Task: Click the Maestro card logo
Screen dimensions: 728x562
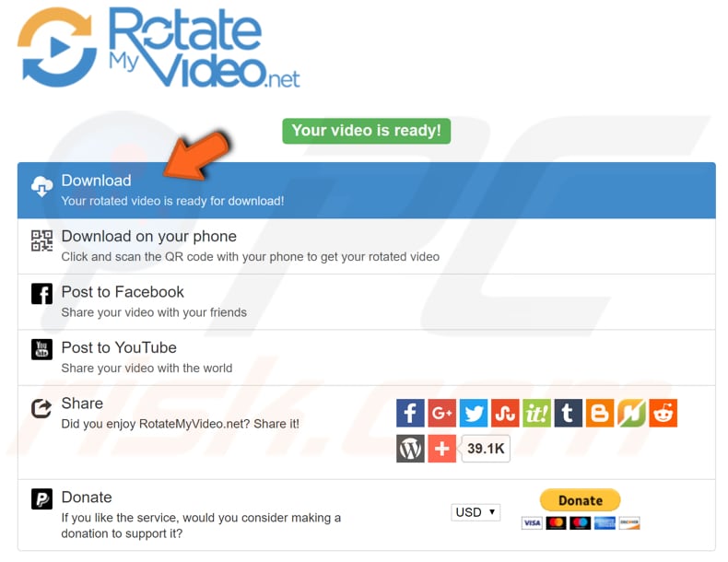Action: coord(581,523)
